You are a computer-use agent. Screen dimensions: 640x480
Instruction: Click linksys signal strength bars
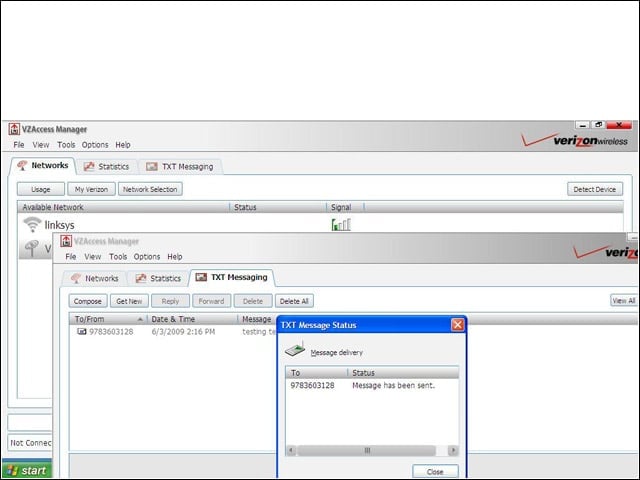(x=341, y=224)
